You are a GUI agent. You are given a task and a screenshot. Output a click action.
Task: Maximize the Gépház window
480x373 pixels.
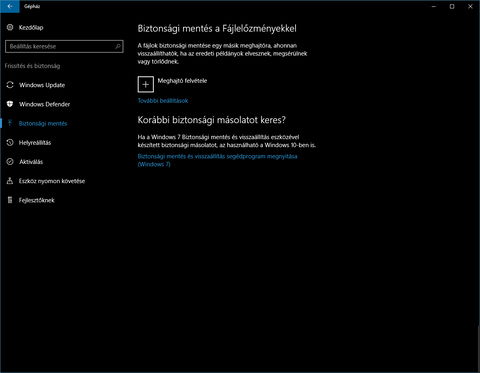(x=452, y=6)
